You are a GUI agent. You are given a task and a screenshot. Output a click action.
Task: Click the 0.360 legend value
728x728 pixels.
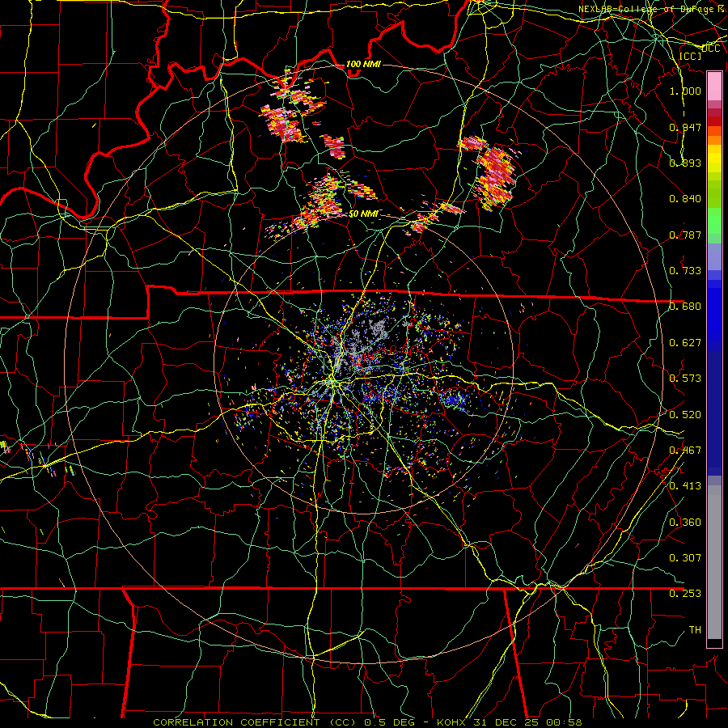(x=685, y=523)
